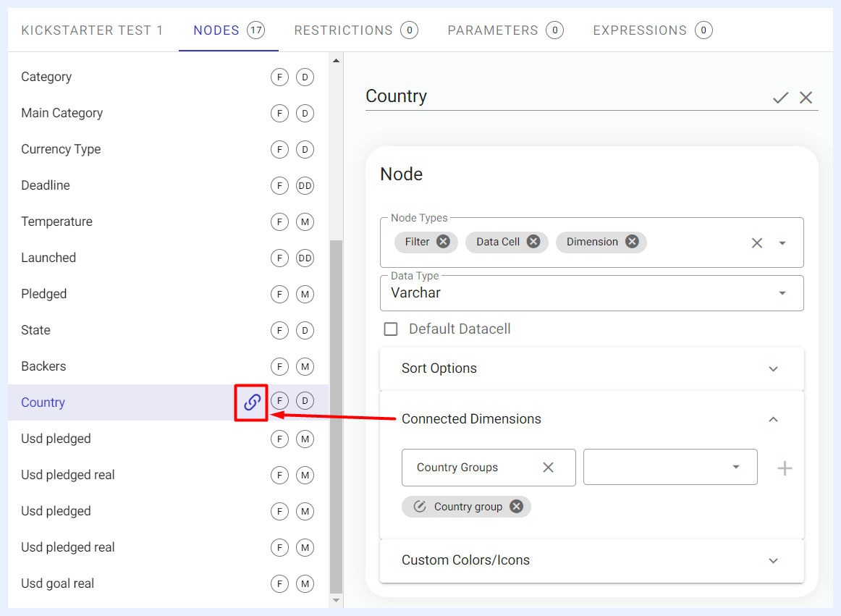The image size is (841, 616).
Task: Click the F badge on the Category row
Action: click(x=279, y=77)
